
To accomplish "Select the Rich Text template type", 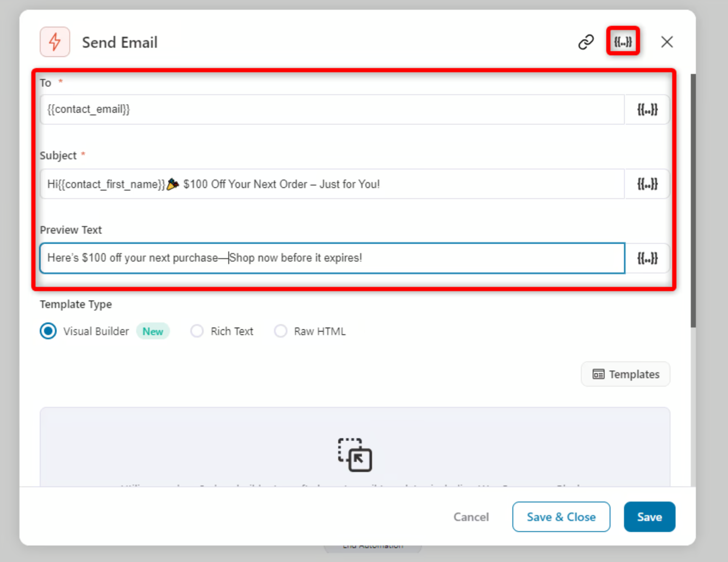I will pos(197,331).
